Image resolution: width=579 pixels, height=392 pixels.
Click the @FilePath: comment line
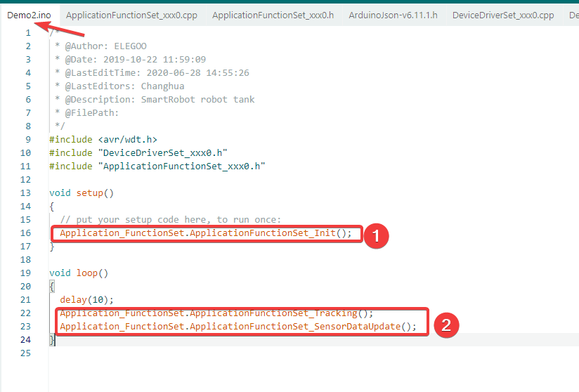pyautogui.click(x=86, y=112)
